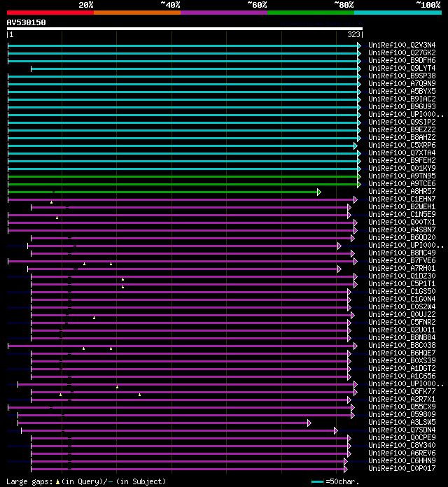Select the UniRef100_C1GS50 label

[x=402, y=291]
